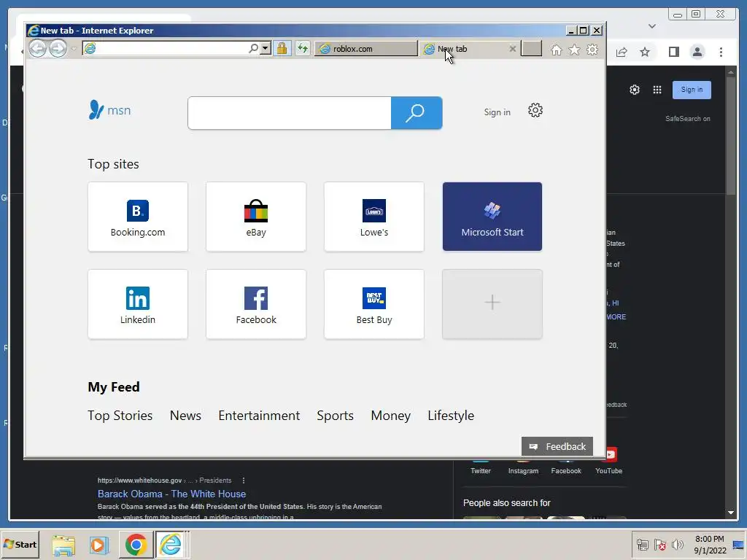Close the New tab tab
This screenshot has height=560, width=747.
pyautogui.click(x=512, y=49)
